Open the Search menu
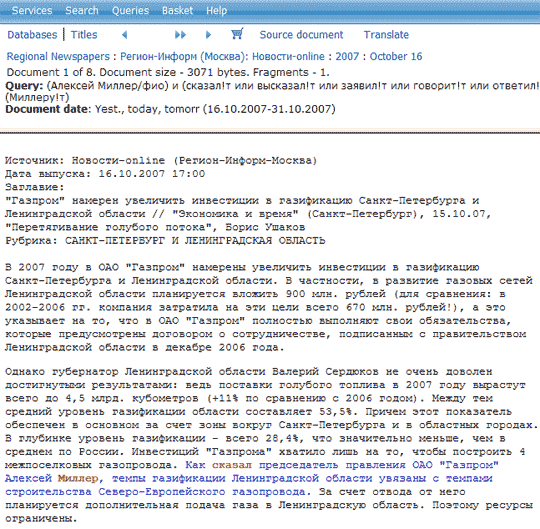Viewport: 540px width, 529px height. coord(82,11)
